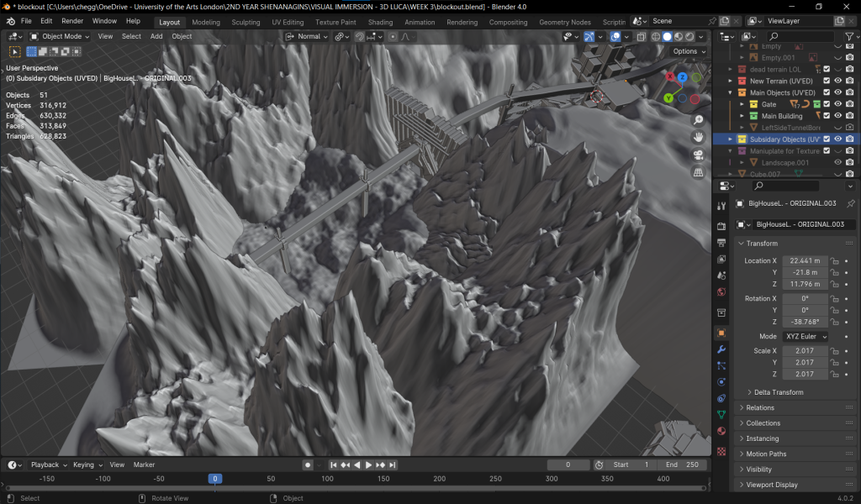
Task: Open the Tool properties tab
Action: [x=721, y=206]
